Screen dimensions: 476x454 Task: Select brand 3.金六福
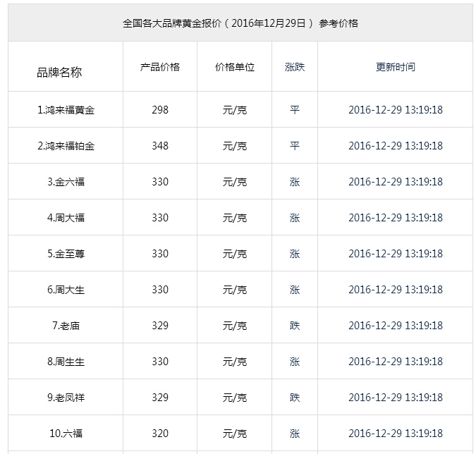tap(66, 182)
